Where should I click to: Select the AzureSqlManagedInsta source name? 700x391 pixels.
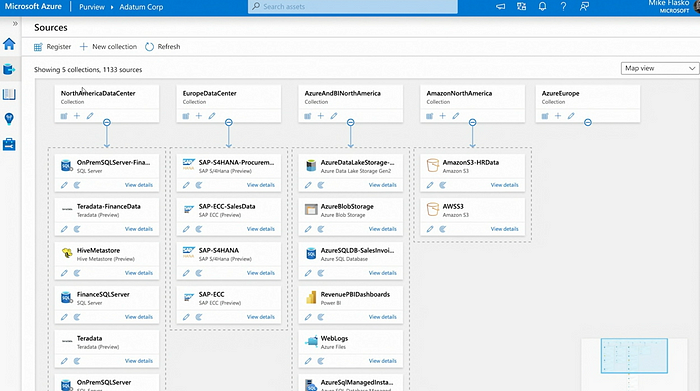[357, 383]
